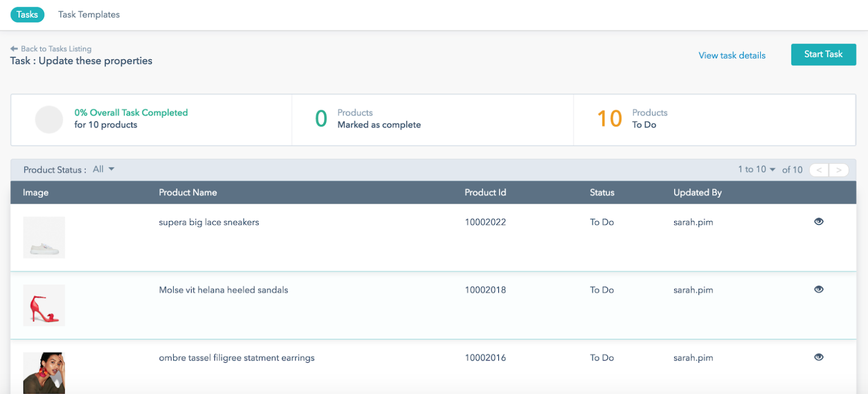This screenshot has width=868, height=394.
Task: Click the red heeled sandal thumbnail
Action: [44, 305]
